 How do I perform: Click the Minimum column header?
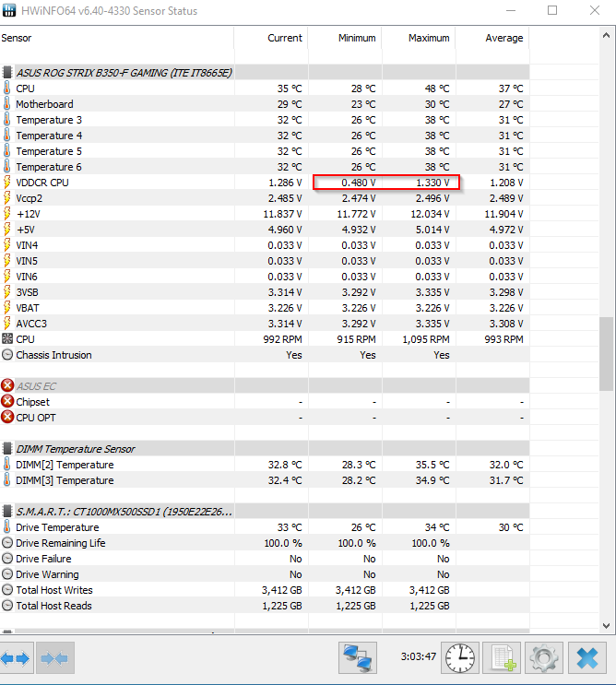point(345,38)
